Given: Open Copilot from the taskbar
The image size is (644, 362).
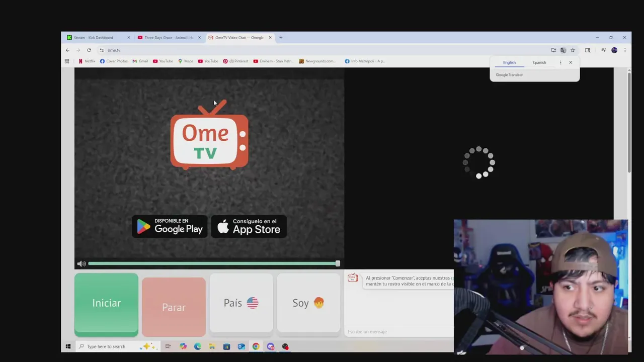Looking at the screenshot, I should (x=183, y=346).
